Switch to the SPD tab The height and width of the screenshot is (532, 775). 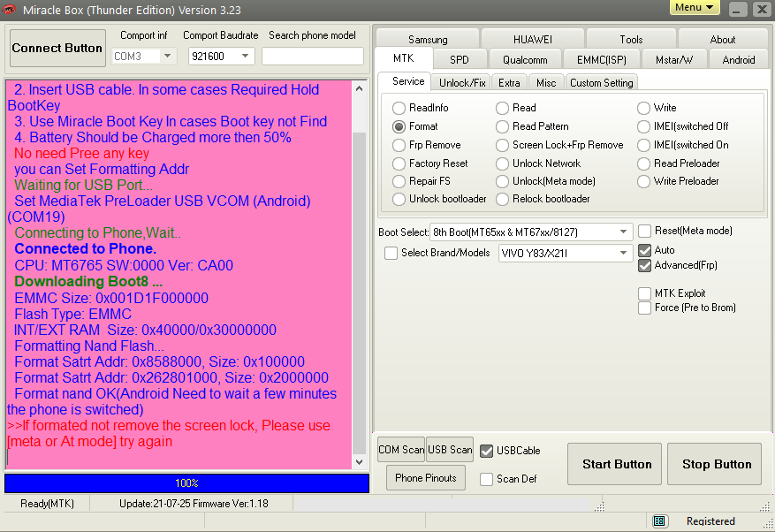(x=460, y=60)
